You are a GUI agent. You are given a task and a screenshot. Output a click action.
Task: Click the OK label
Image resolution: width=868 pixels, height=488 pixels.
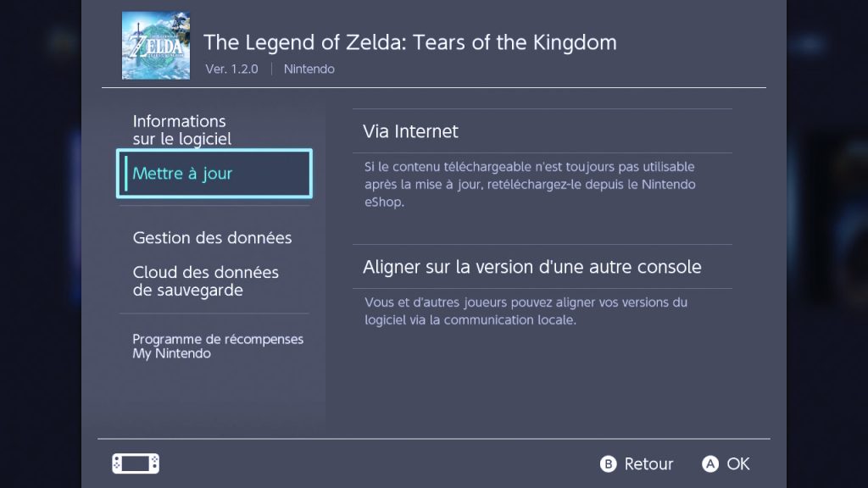[x=737, y=463]
